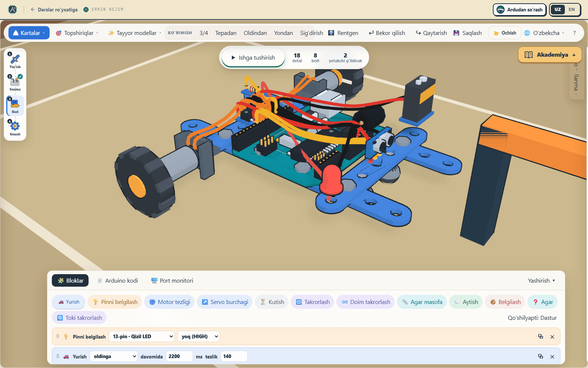The image size is (588, 368).
Task: Open the 13-pin Qizil LED pin selector
Action: pyautogui.click(x=141, y=336)
